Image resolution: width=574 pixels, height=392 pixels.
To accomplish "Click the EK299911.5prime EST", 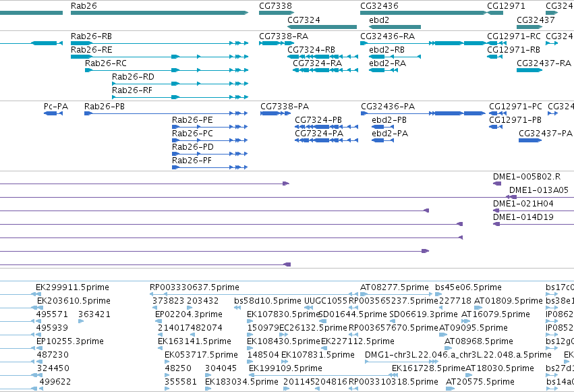I will [x=20, y=294].
